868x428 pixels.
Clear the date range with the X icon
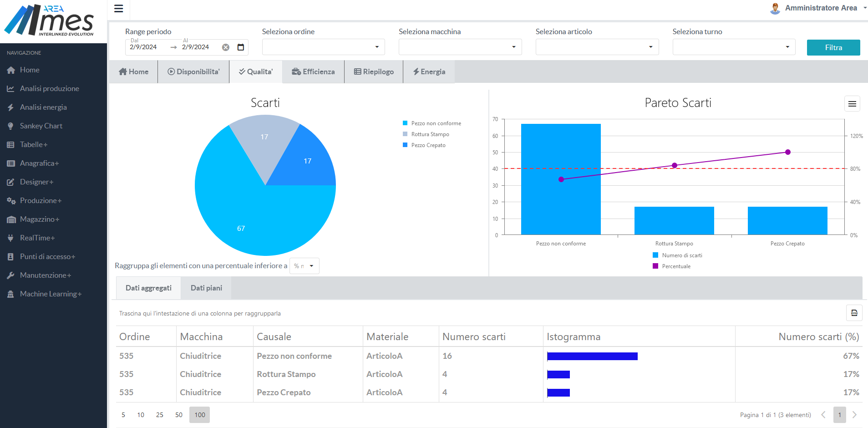coord(226,47)
